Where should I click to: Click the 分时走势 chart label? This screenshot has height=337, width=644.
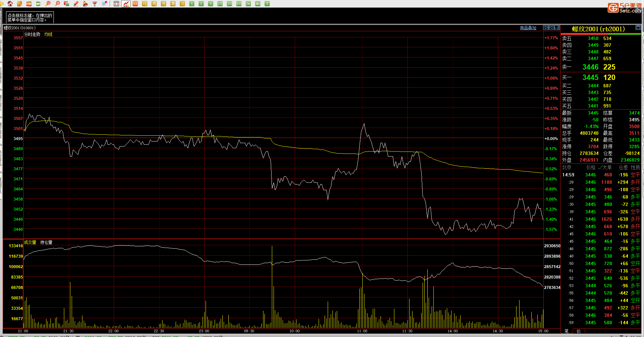click(32, 34)
